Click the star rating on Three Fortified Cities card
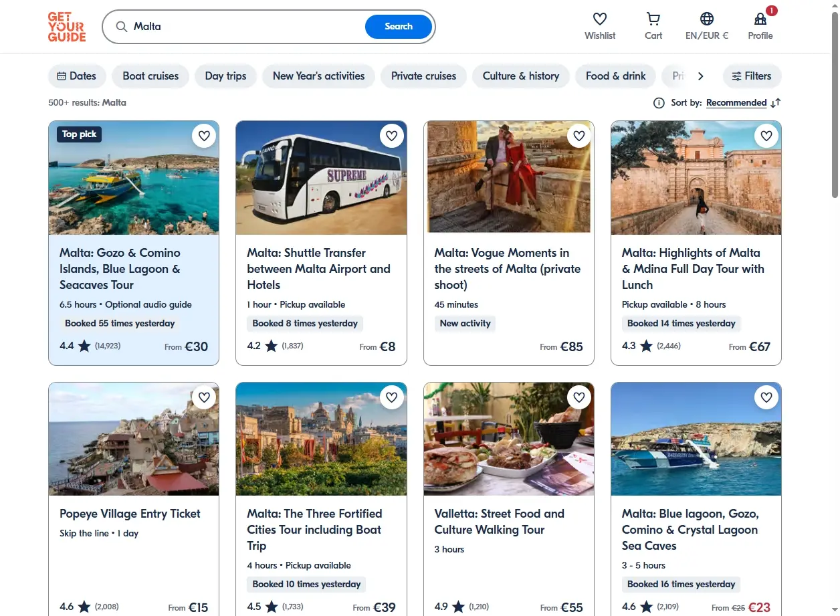This screenshot has height=616, width=840. 271,607
